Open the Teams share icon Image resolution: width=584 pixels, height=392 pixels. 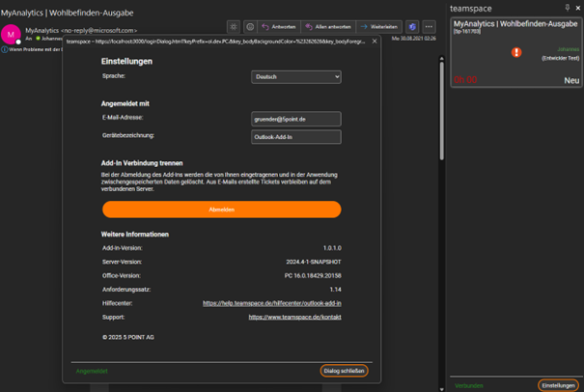[x=412, y=27]
